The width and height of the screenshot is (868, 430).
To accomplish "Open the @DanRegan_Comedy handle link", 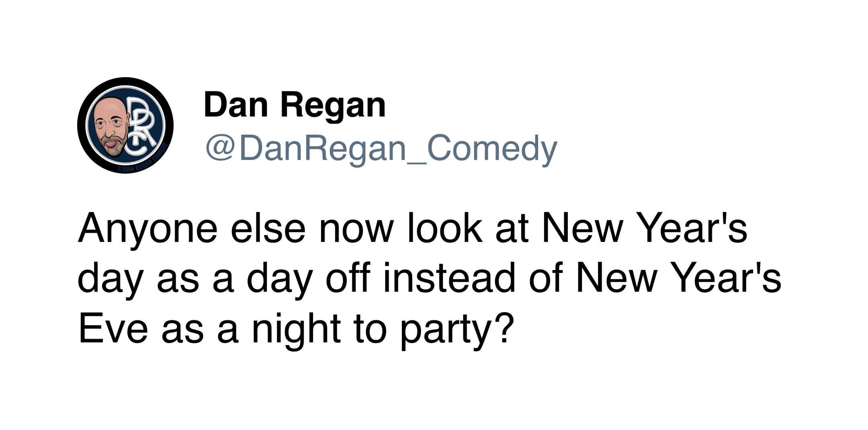I will point(381,149).
